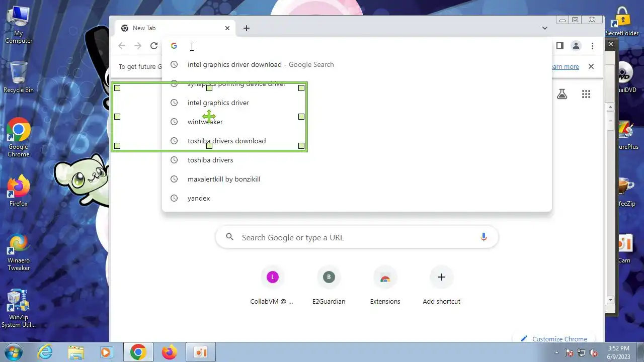Open the Google apps grid

pos(586,94)
